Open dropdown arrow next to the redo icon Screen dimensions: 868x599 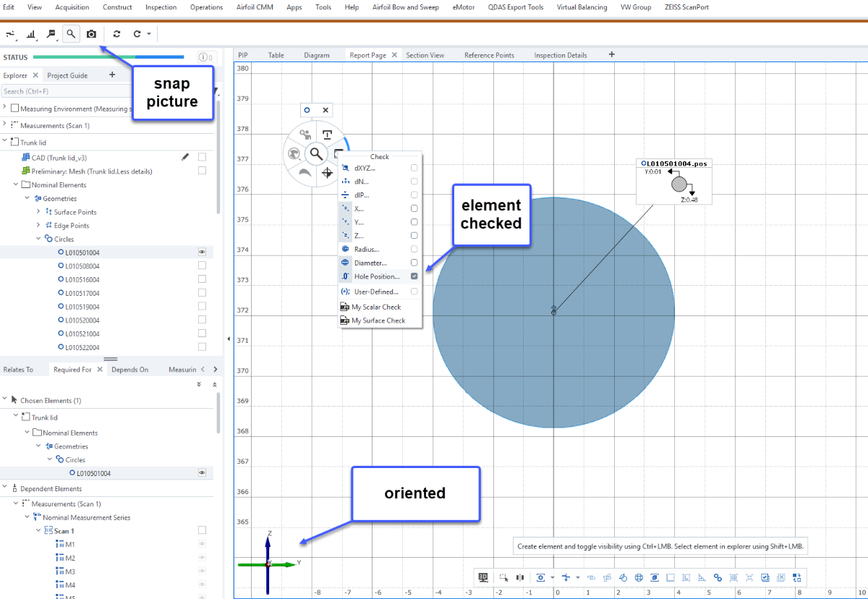pos(148,34)
